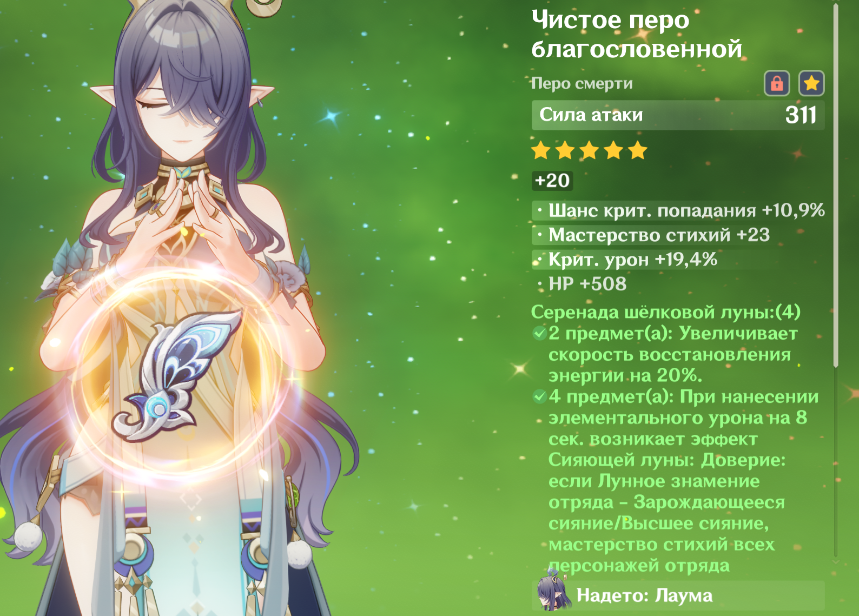Image resolution: width=859 pixels, height=616 pixels.
Task: Toggle the red lock icon on artifact
Action: click(777, 83)
